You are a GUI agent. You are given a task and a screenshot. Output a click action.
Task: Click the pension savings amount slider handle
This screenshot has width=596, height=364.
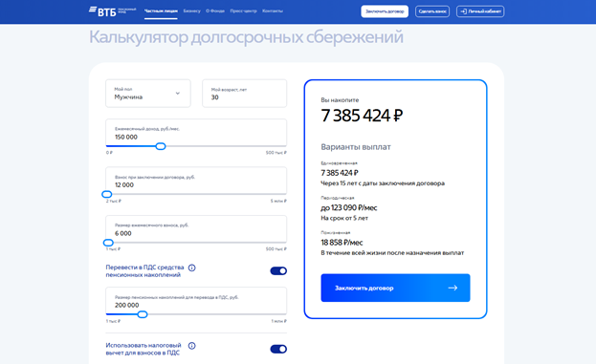click(143, 314)
